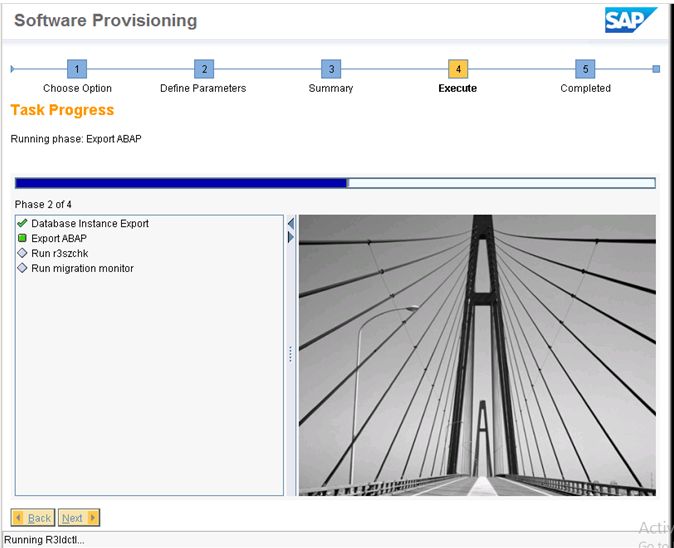Select Run r3szchk phase
The height and width of the screenshot is (548, 674).
[x=60, y=253]
